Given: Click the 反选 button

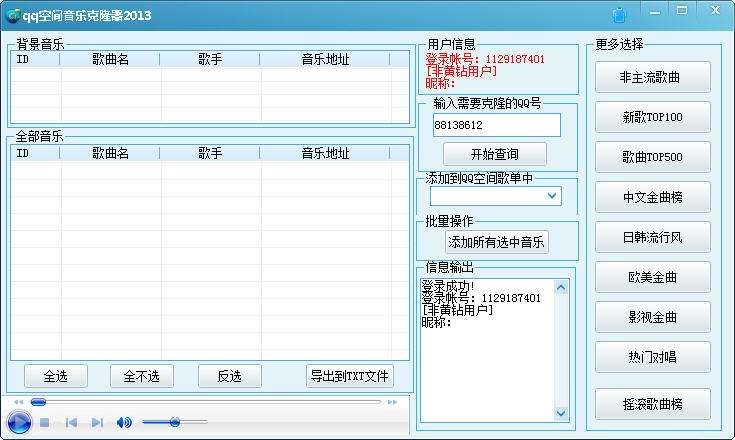Looking at the screenshot, I should pyautogui.click(x=230, y=376).
